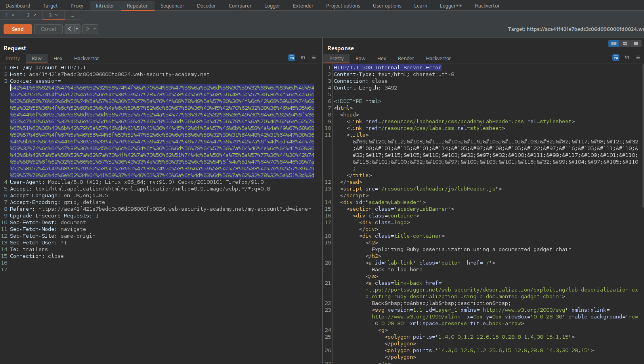Switch Response view to Raw
The width and height of the screenshot is (644, 364).
361,58
